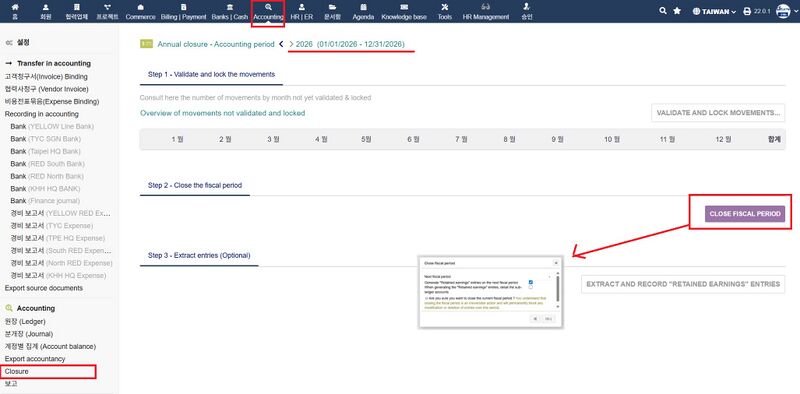Close the Close fiscal period dialog
The width and height of the screenshot is (800, 394).
(556, 263)
